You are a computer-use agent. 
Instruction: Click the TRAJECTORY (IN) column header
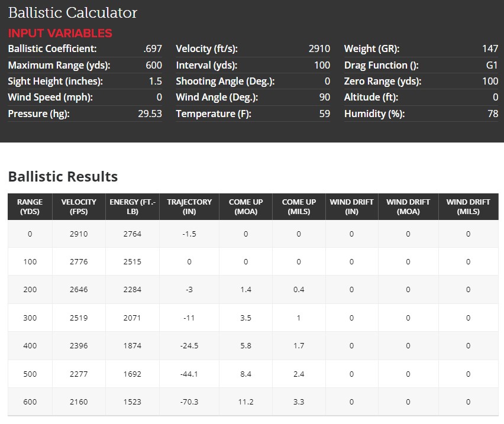[x=189, y=206]
